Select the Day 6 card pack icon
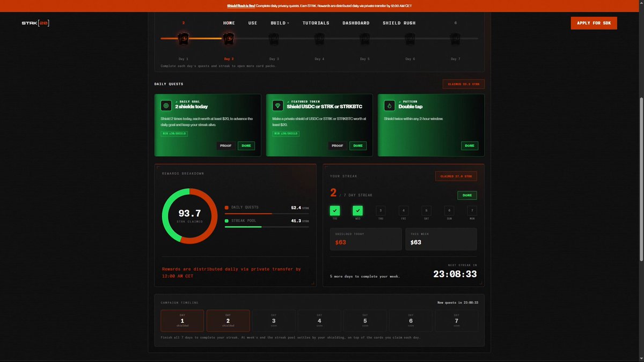The image size is (644, 362). 410,39
